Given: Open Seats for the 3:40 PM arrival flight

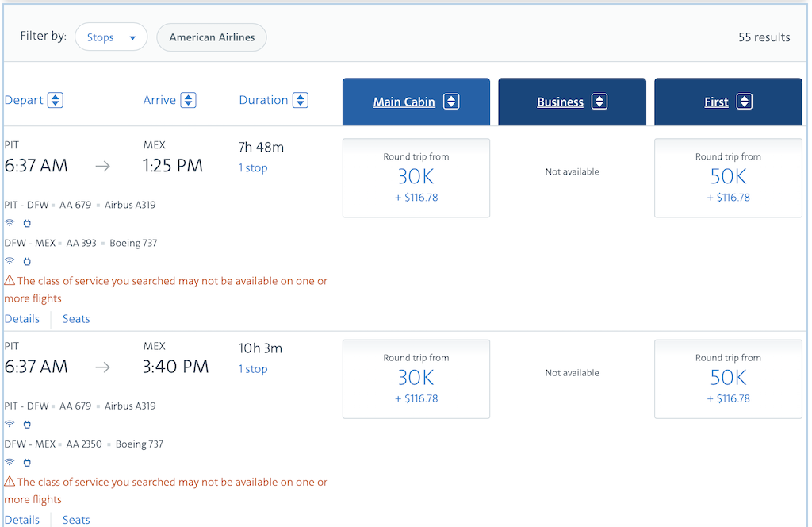Looking at the screenshot, I should [76, 520].
